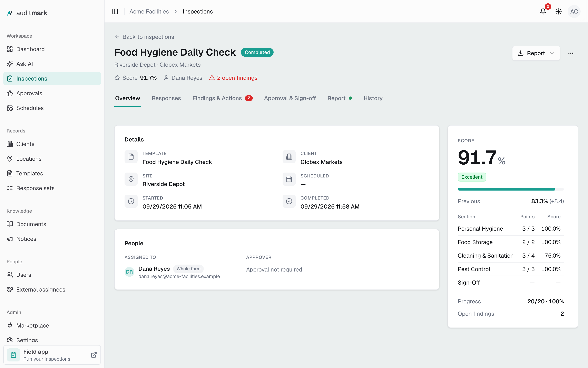
Task: Open Locations in the sidebar
Action: 52,159
